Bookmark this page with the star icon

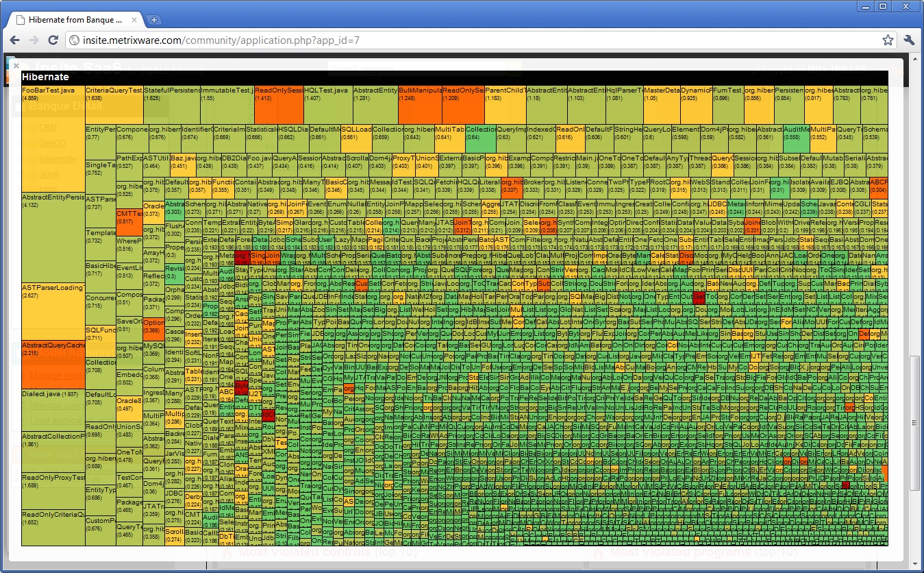pyautogui.click(x=888, y=40)
